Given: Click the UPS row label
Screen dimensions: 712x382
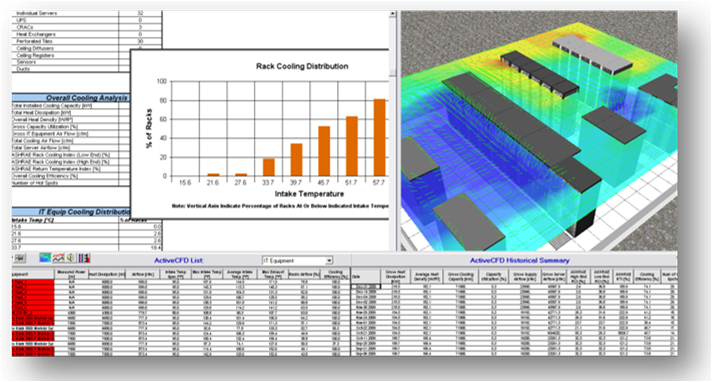Looking at the screenshot, I should [21, 20].
